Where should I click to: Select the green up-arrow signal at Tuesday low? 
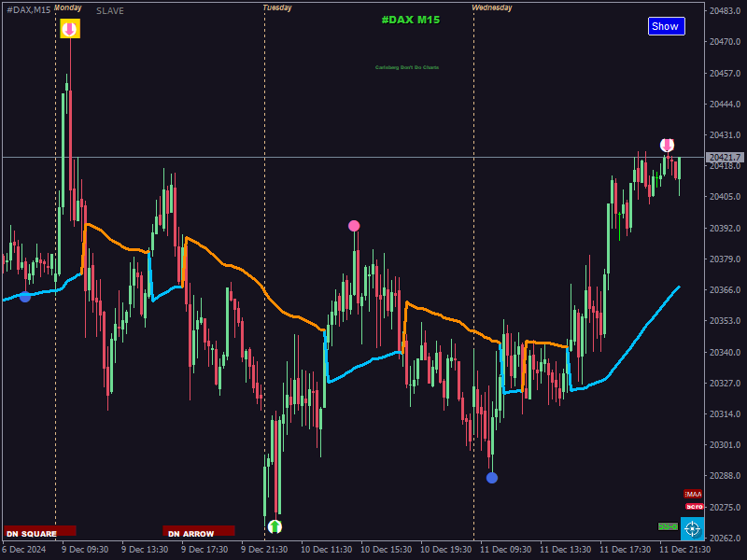tap(275, 526)
